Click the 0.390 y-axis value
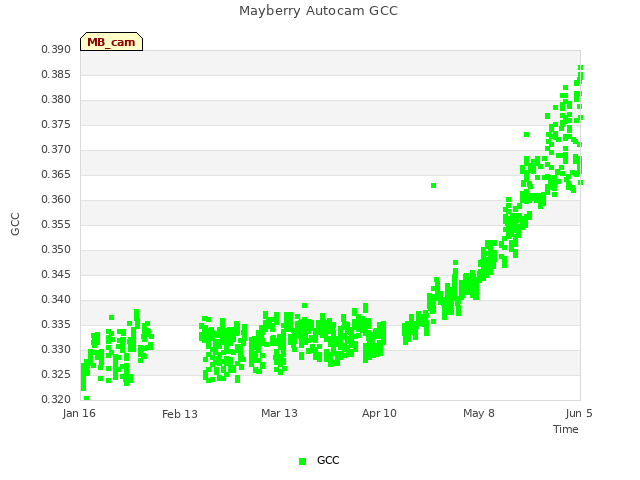The height and width of the screenshot is (480, 640). 56,49
